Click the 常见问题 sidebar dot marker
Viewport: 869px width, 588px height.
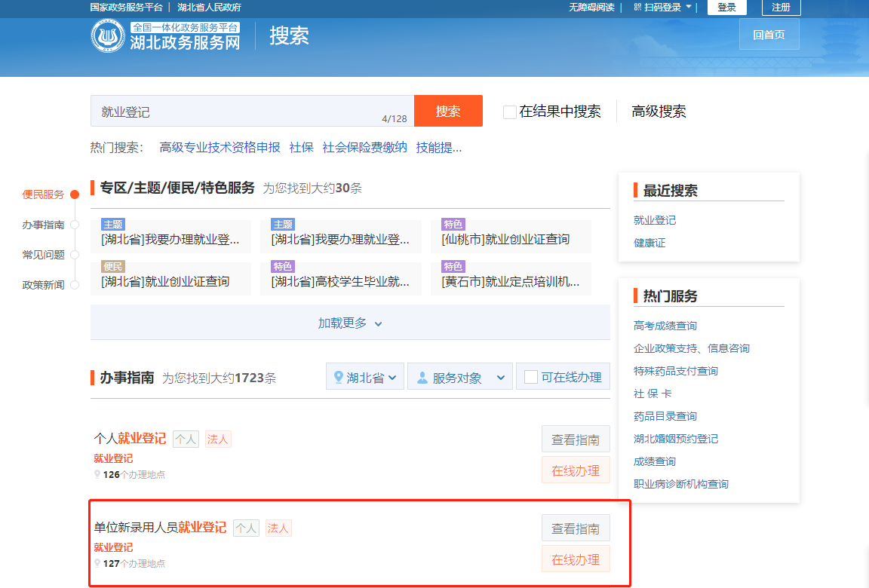(75, 255)
